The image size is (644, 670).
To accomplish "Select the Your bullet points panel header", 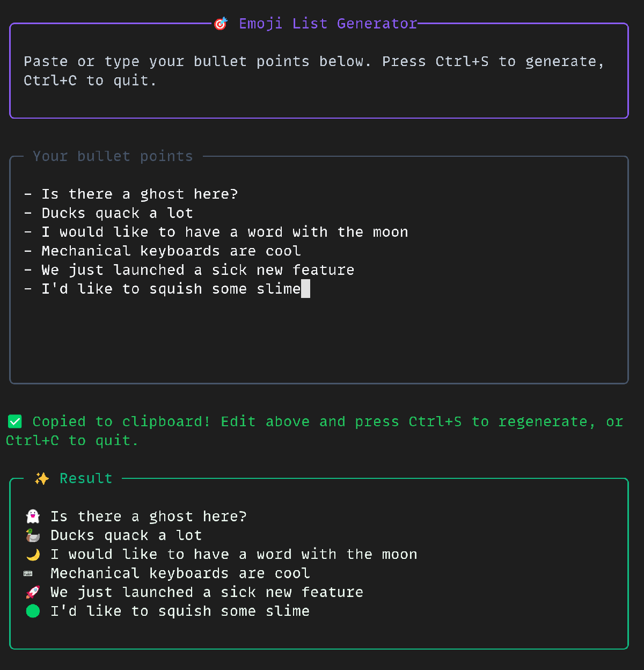I will [113, 156].
